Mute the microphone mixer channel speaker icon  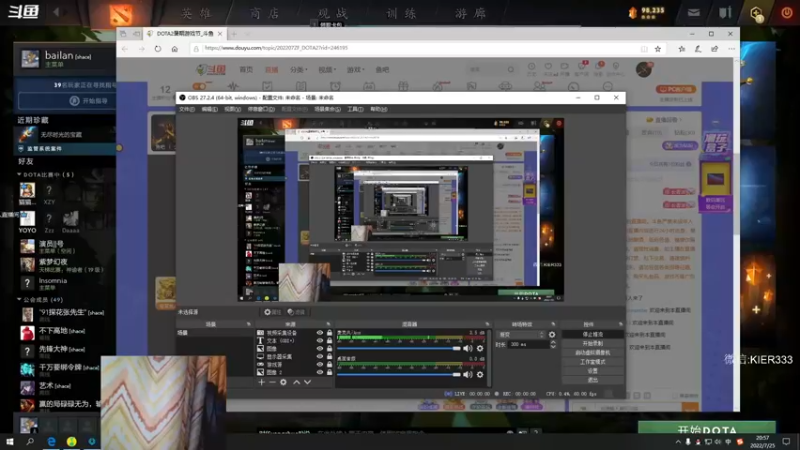[468, 348]
